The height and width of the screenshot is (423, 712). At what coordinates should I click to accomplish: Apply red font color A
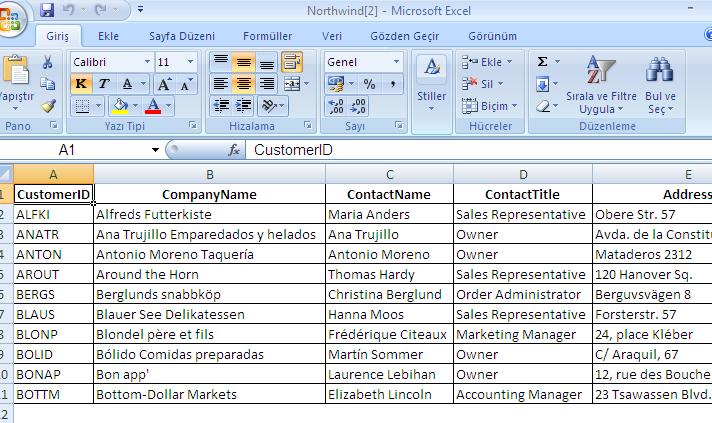click(x=153, y=106)
